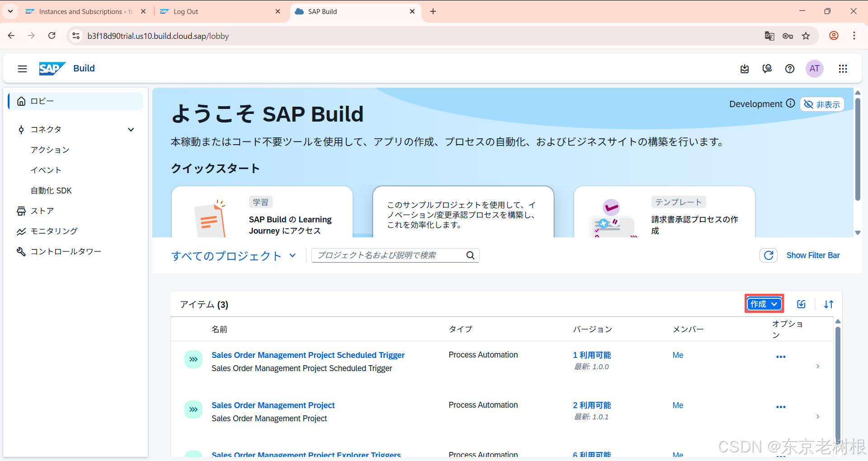Collapse the コネクタ section
The width and height of the screenshot is (868, 461).
(131, 130)
